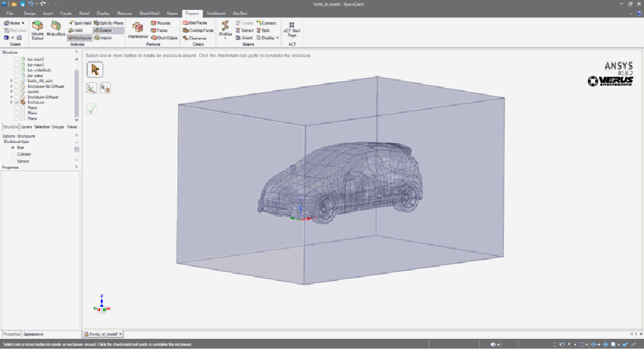
Task: Click the fiesta_st_model document tab
Action: pos(104,334)
